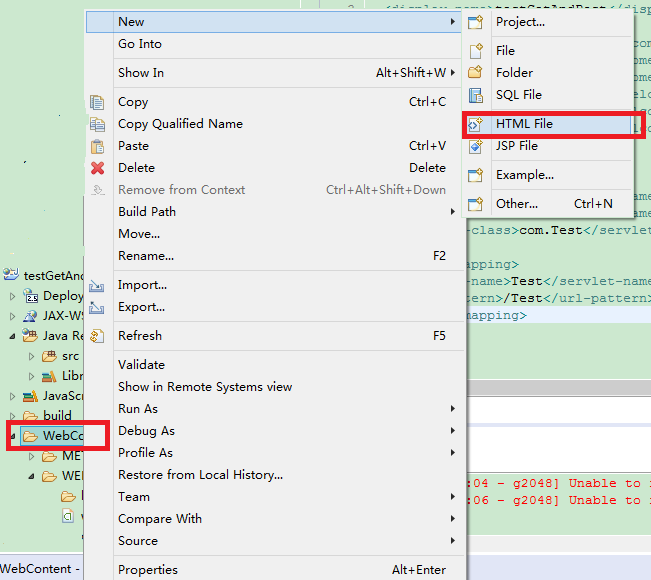Image resolution: width=651 pixels, height=580 pixels.
Task: Click the new Folder icon
Action: (475, 73)
